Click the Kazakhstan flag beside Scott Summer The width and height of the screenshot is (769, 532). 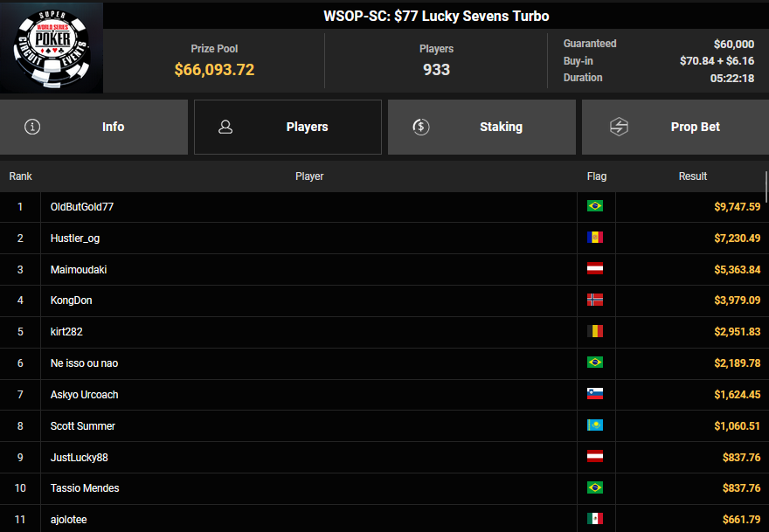(595, 425)
